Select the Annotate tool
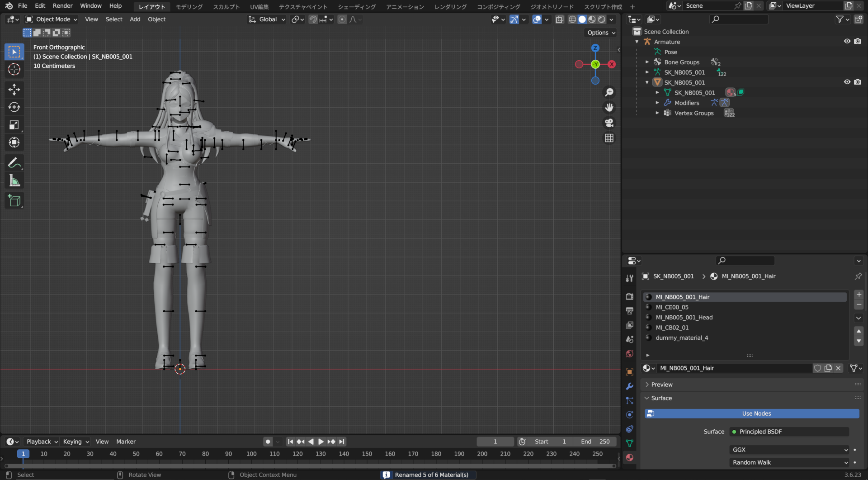The width and height of the screenshot is (868, 480). click(x=14, y=163)
